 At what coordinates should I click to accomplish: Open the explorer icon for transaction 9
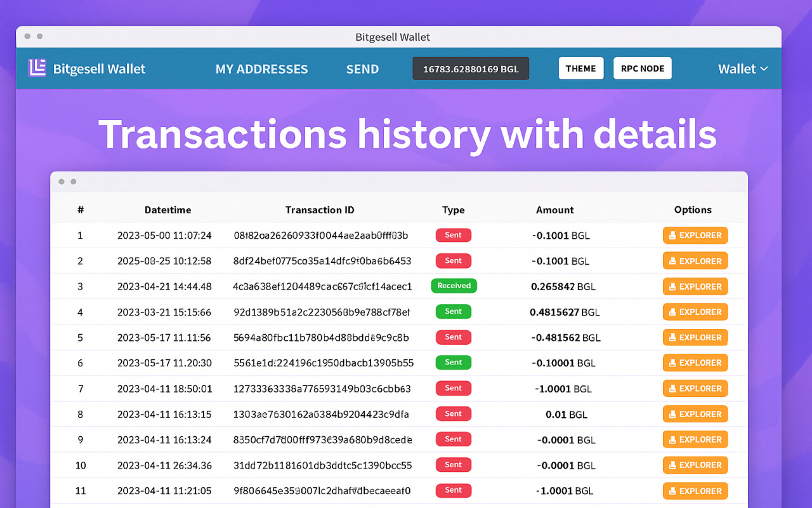pyautogui.click(x=672, y=439)
